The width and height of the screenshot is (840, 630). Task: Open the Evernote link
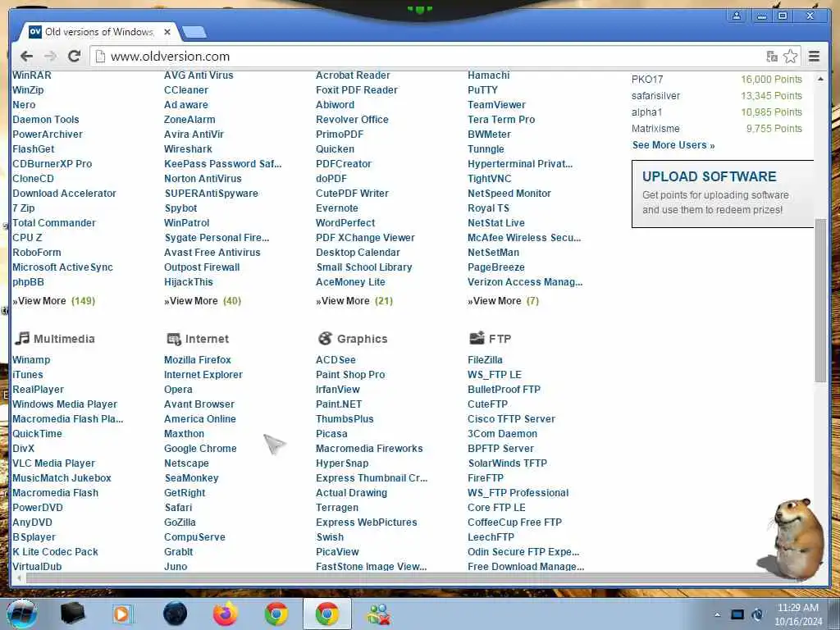click(x=337, y=208)
